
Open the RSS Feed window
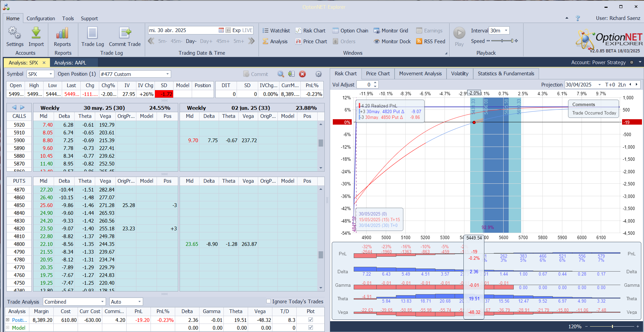(431, 42)
